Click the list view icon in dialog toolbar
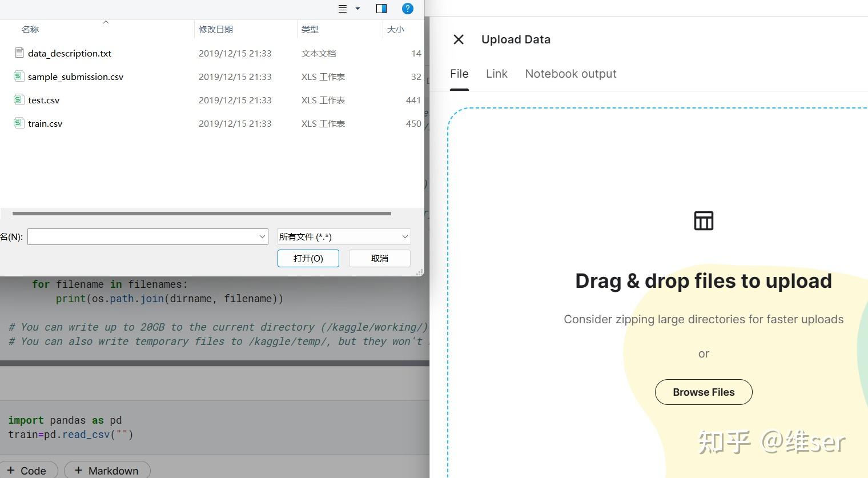The width and height of the screenshot is (868, 478). tap(341, 8)
